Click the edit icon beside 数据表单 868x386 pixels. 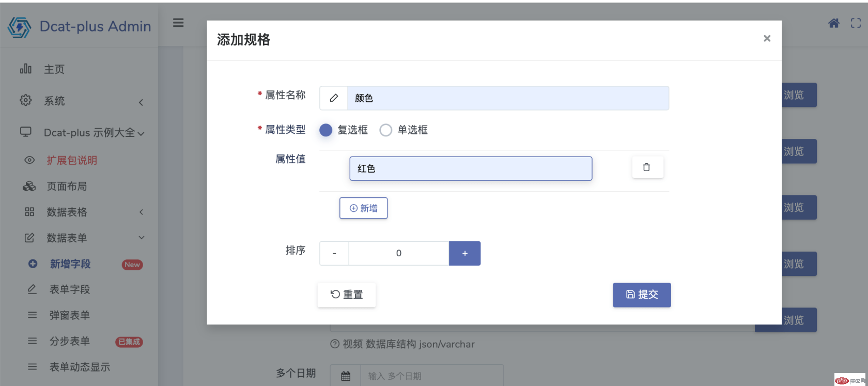pos(29,238)
